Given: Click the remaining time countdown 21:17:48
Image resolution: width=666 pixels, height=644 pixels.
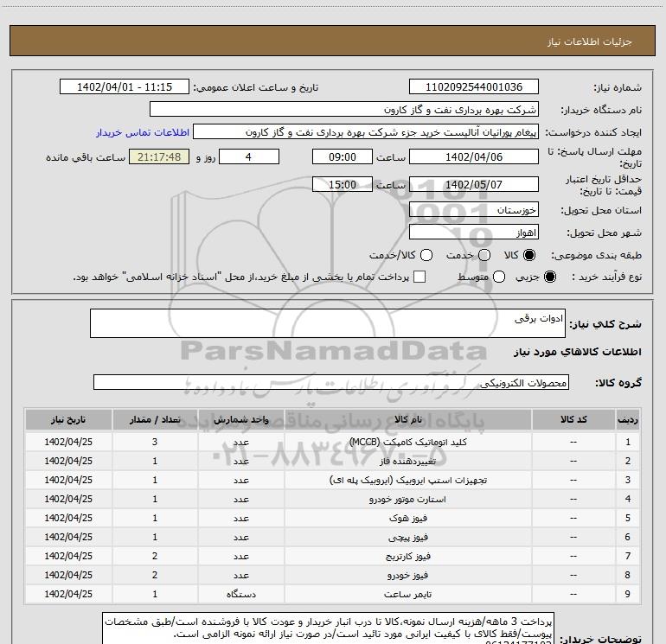Looking at the screenshot, I should pyautogui.click(x=159, y=157).
